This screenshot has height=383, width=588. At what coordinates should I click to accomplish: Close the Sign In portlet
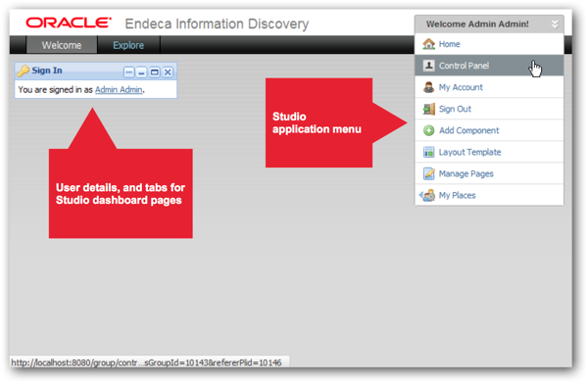(168, 72)
